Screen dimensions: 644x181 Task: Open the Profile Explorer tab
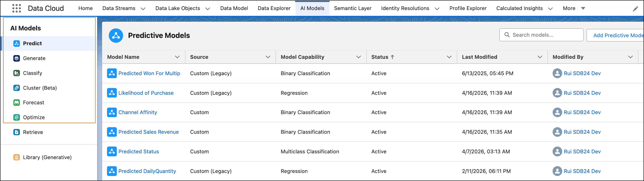[x=468, y=9]
